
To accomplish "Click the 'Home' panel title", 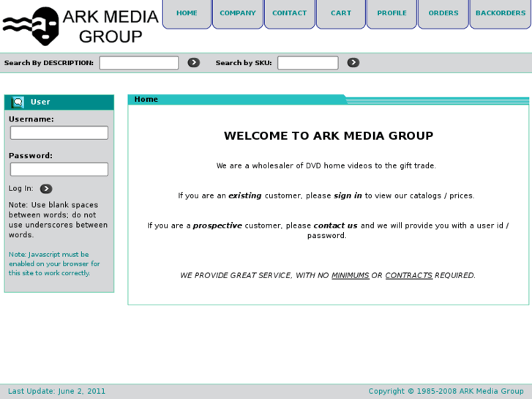I will click(x=146, y=99).
